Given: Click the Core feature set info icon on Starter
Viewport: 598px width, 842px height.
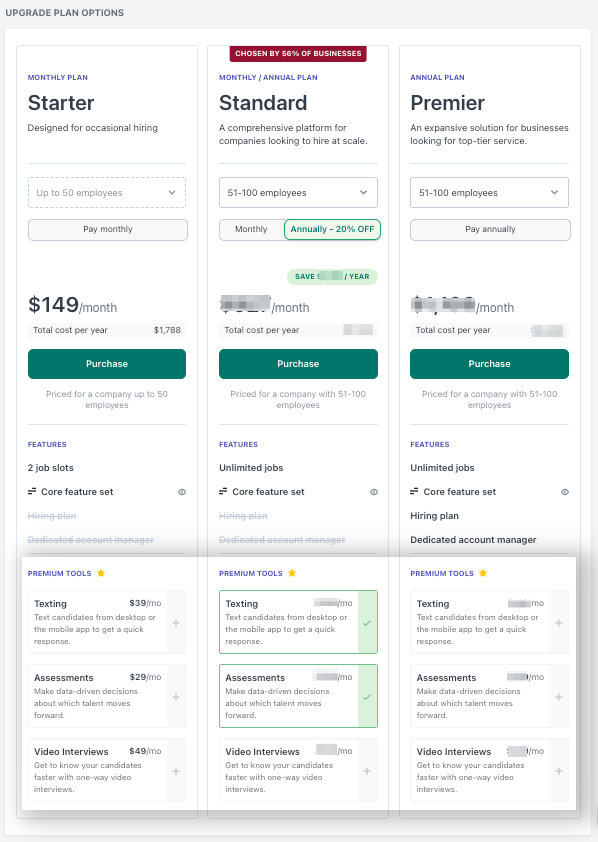Looking at the screenshot, I should 182,491.
